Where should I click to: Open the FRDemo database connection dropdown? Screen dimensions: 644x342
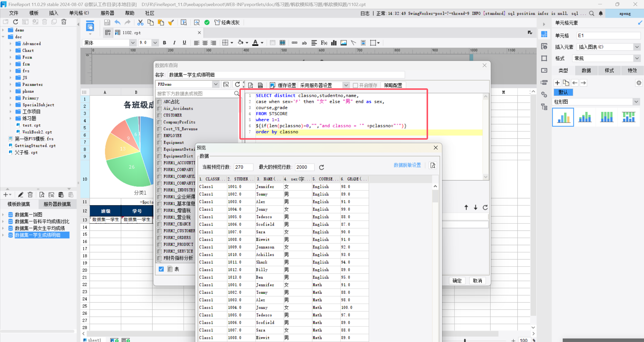[x=215, y=84]
